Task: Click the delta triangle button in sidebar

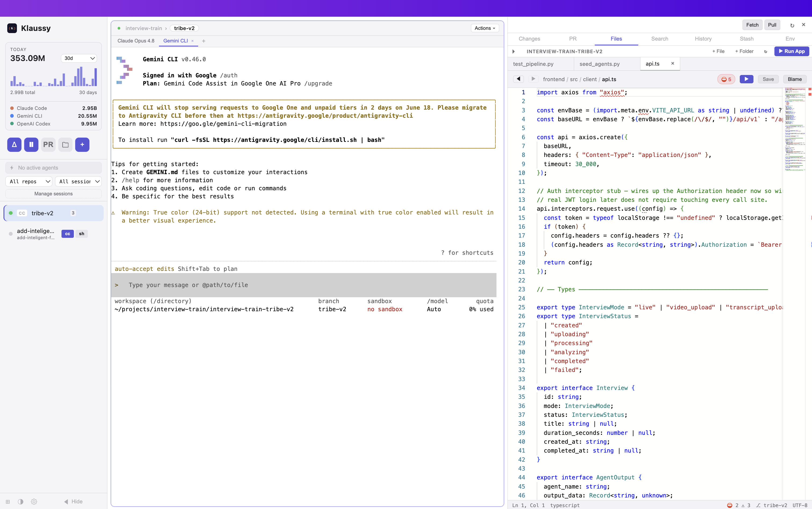Action: [x=14, y=145]
